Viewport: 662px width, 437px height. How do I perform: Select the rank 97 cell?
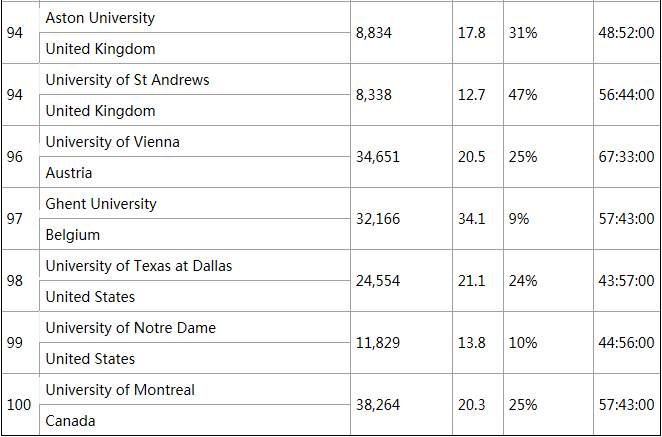(15, 219)
